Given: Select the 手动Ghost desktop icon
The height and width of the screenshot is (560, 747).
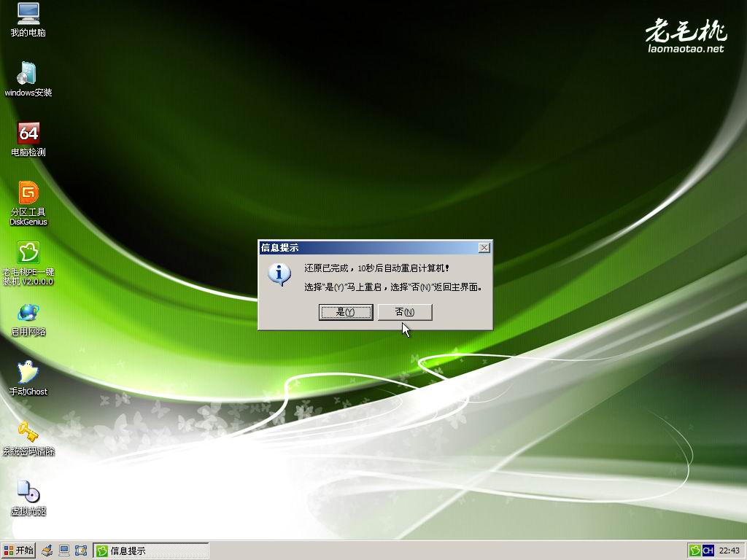Looking at the screenshot, I should click(x=28, y=373).
